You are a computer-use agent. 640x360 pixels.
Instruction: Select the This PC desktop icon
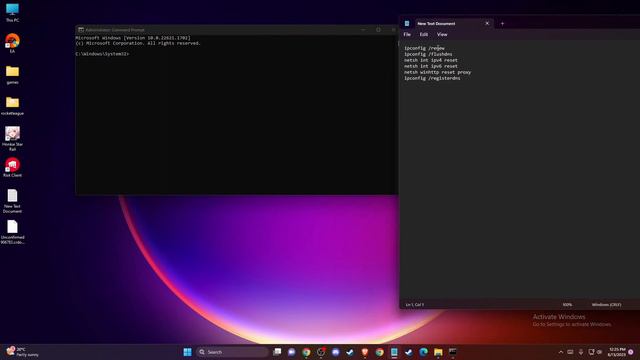click(12, 12)
